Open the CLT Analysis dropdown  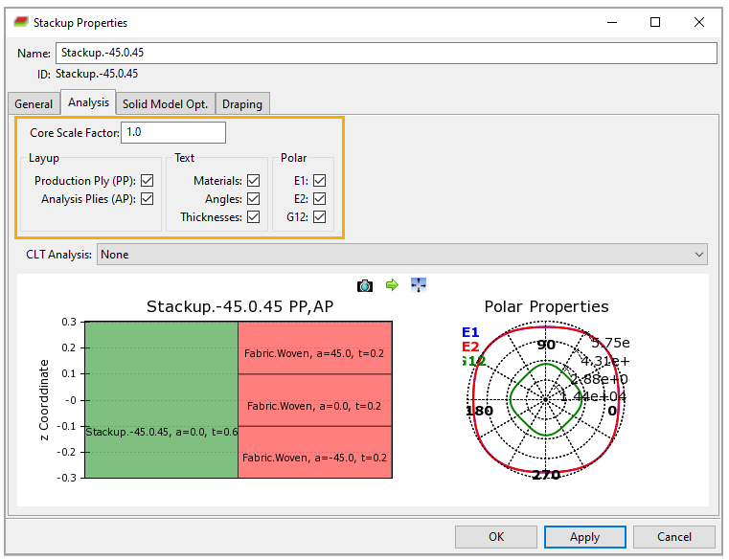(x=401, y=255)
